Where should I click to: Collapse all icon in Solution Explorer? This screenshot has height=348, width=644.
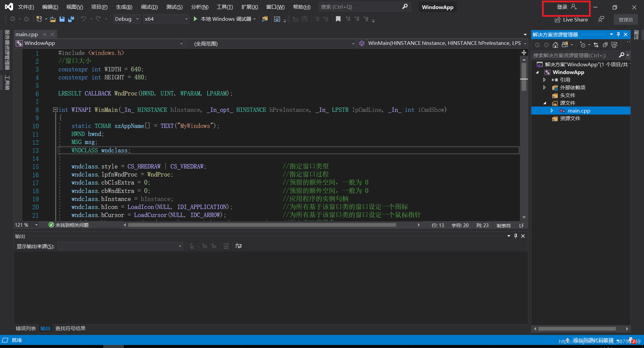tap(605, 45)
